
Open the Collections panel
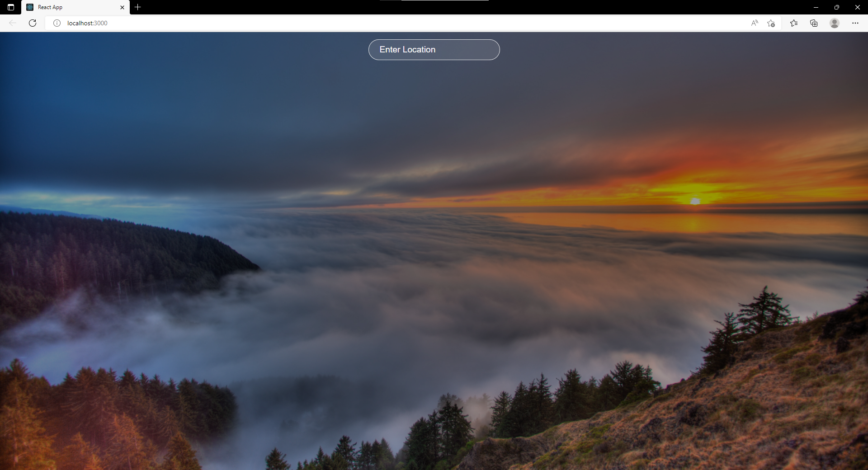click(814, 23)
